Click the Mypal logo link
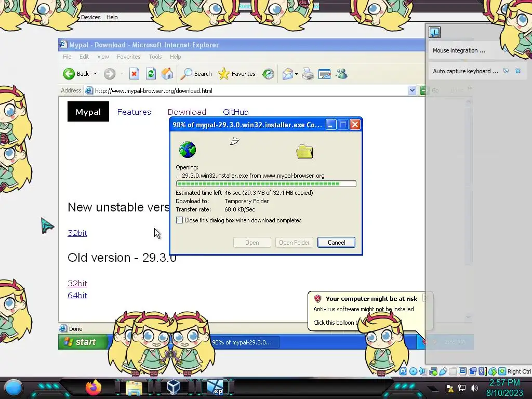The height and width of the screenshot is (399, 532). pos(88,112)
